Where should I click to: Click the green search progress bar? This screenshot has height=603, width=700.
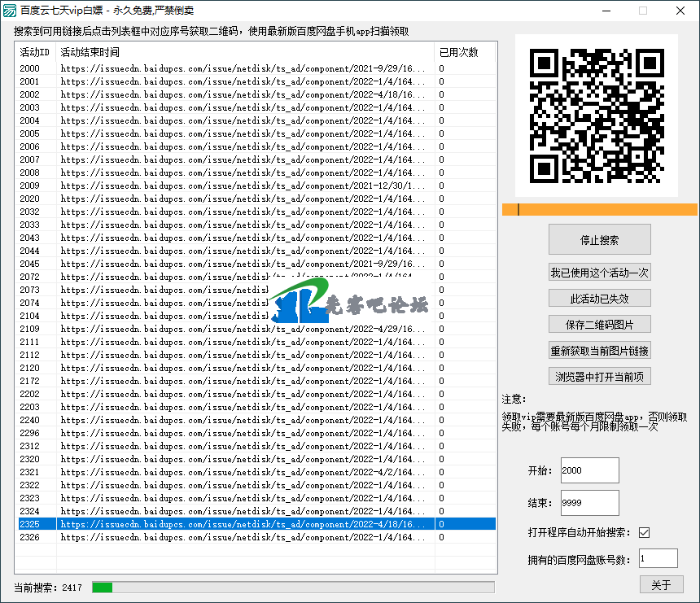293,587
